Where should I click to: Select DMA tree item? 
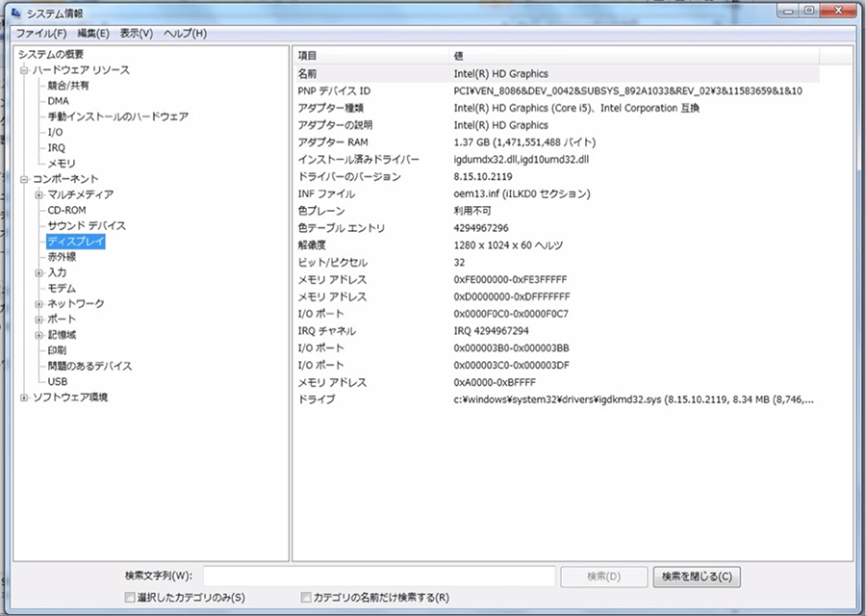(x=58, y=101)
